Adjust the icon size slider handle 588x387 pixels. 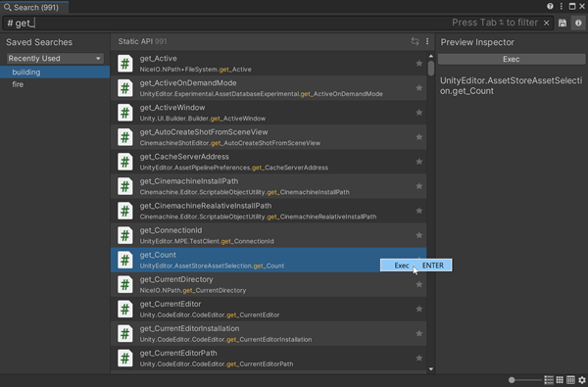click(x=512, y=380)
